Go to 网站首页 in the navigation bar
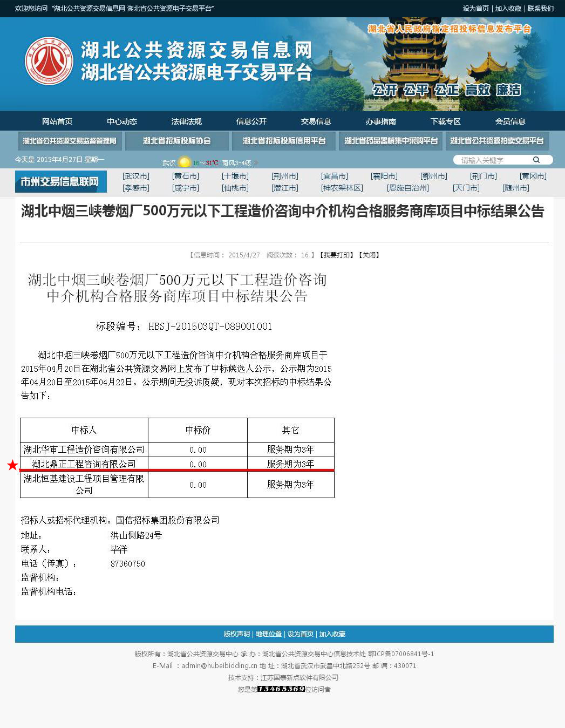565x728 pixels. point(57,121)
